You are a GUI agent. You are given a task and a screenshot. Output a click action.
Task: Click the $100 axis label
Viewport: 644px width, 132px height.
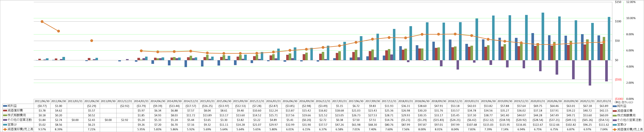point(618,21)
